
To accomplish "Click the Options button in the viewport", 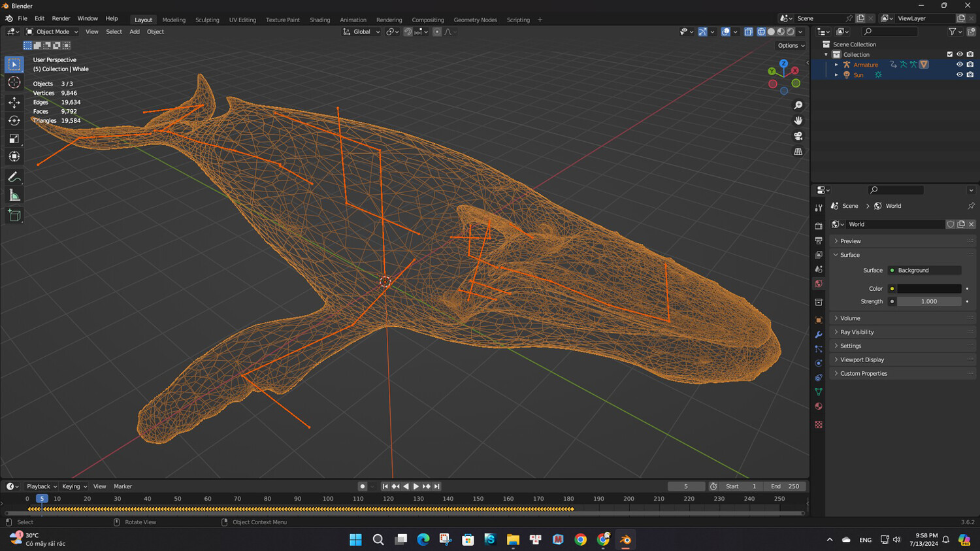I will (x=791, y=46).
